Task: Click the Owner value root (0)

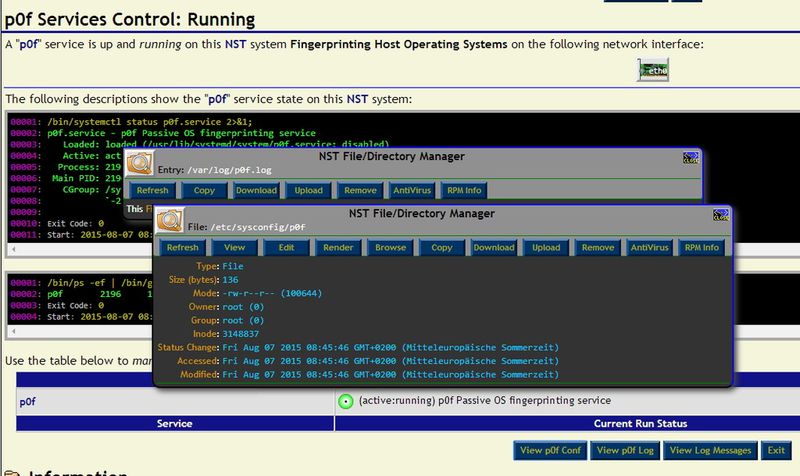Action: point(243,307)
